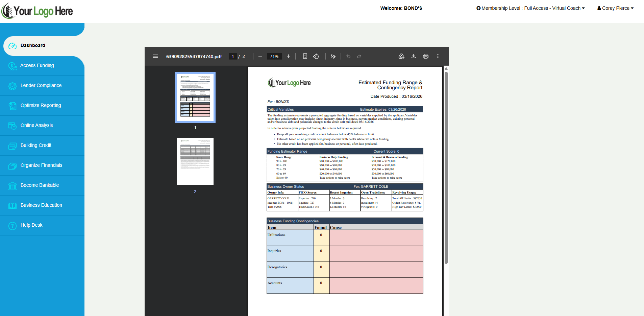Click the Become Bankable bank icon

(13, 186)
